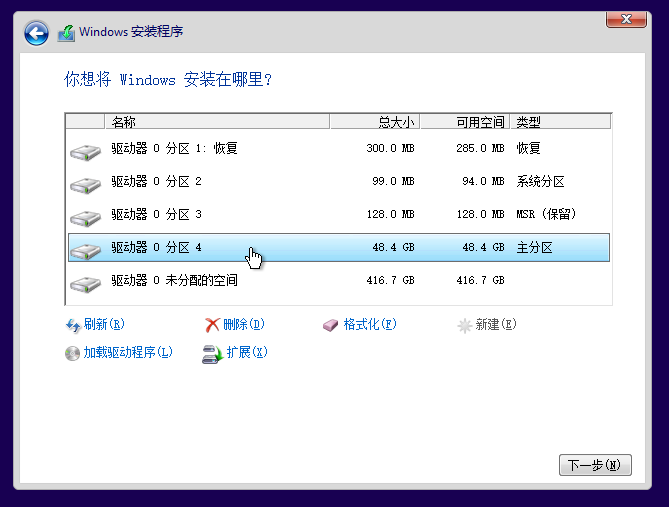Viewport: 669px width, 507px height.
Task: Click the 99.0 MB total size cell
Action: coord(393,181)
